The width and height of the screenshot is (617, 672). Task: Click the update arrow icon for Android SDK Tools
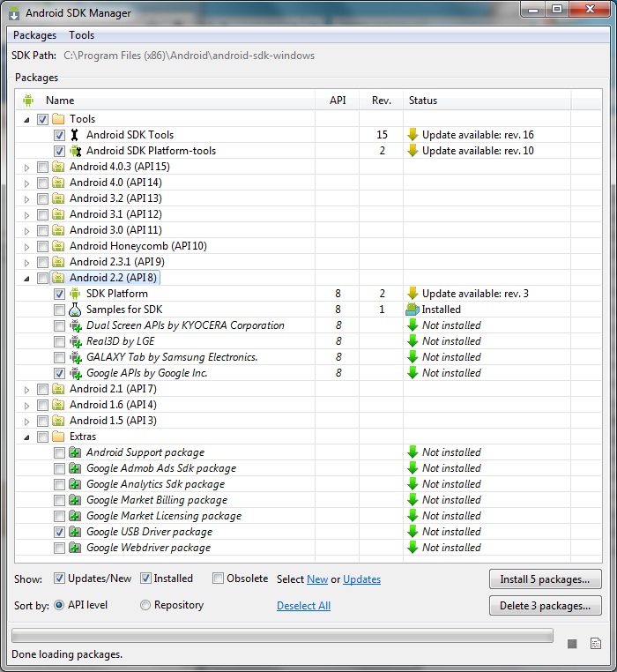[x=413, y=135]
